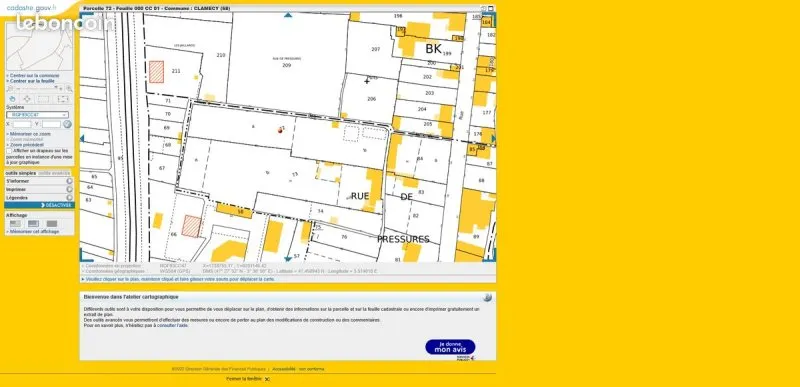Image resolution: width=800 pixels, height=387 pixels.
Task: Click the hatched red building in parcel 211
Action: point(156,72)
